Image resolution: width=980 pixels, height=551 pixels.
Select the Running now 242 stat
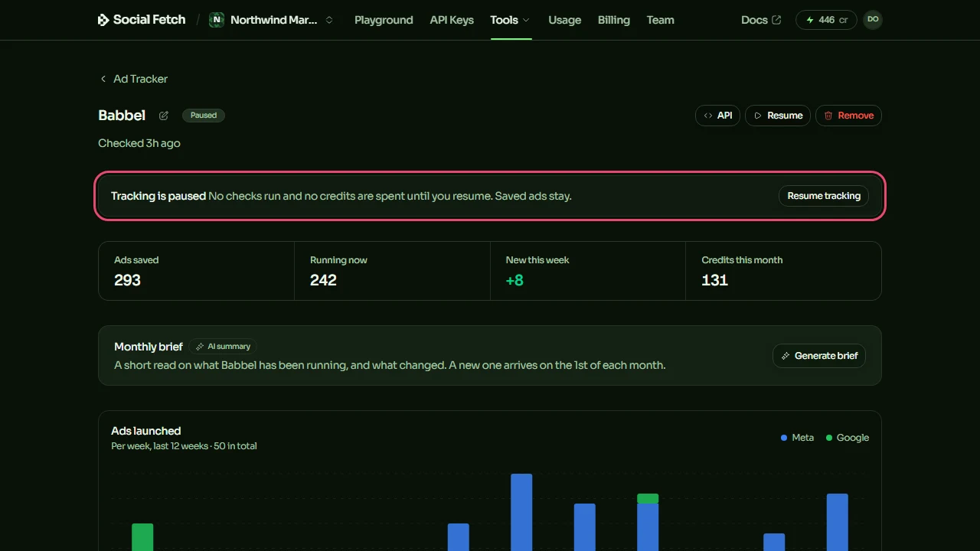[x=392, y=271]
